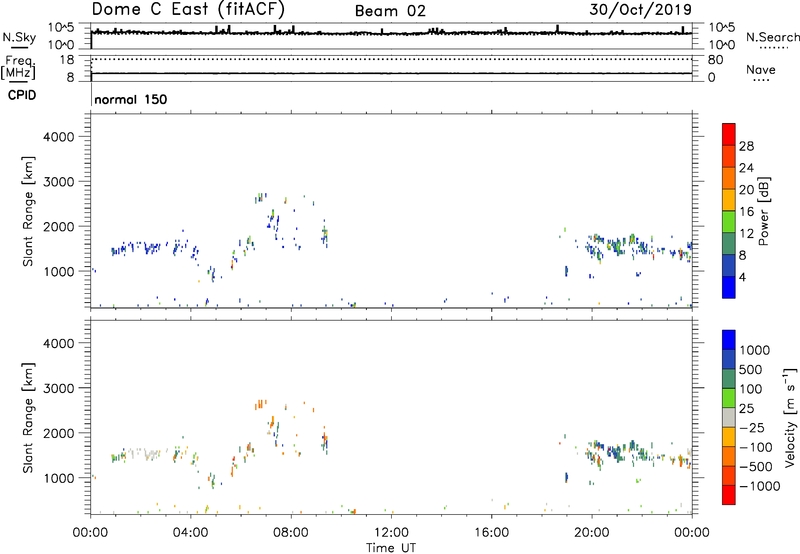Click the orange power swatch between 20 and 24 dB
The height and width of the screenshot is (554, 800).
point(729,178)
